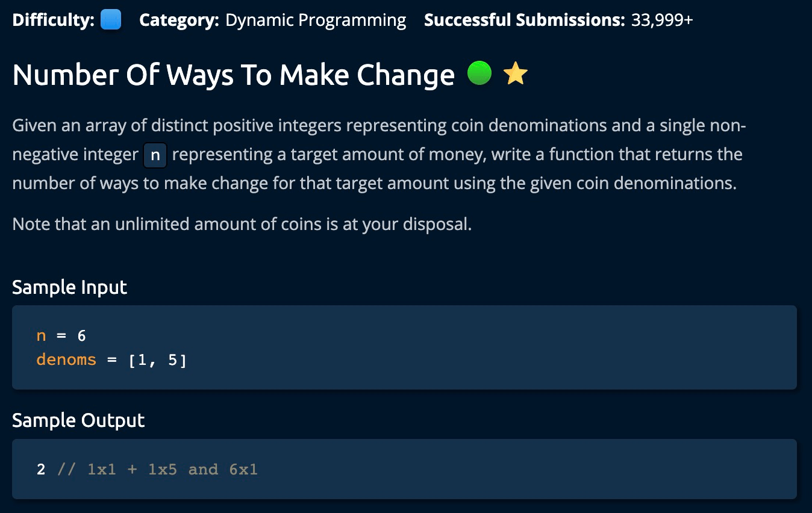Toggle the yellow favorite star

point(515,74)
